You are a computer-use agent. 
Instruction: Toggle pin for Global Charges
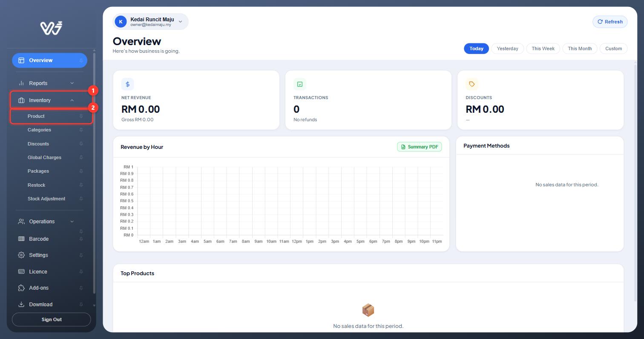pos(81,157)
